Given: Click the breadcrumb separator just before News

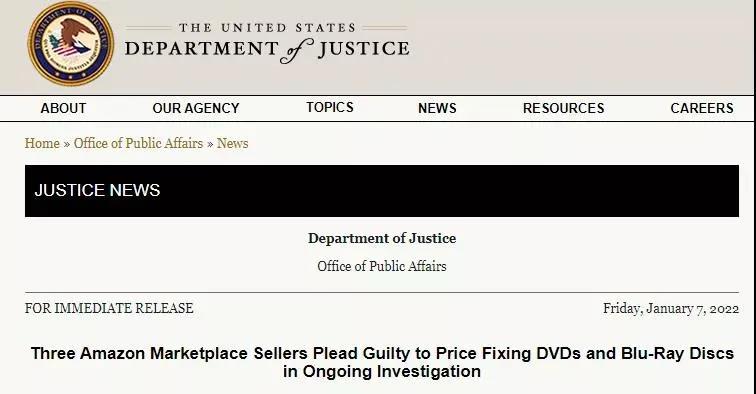Looking at the screenshot, I should pos(210,144).
